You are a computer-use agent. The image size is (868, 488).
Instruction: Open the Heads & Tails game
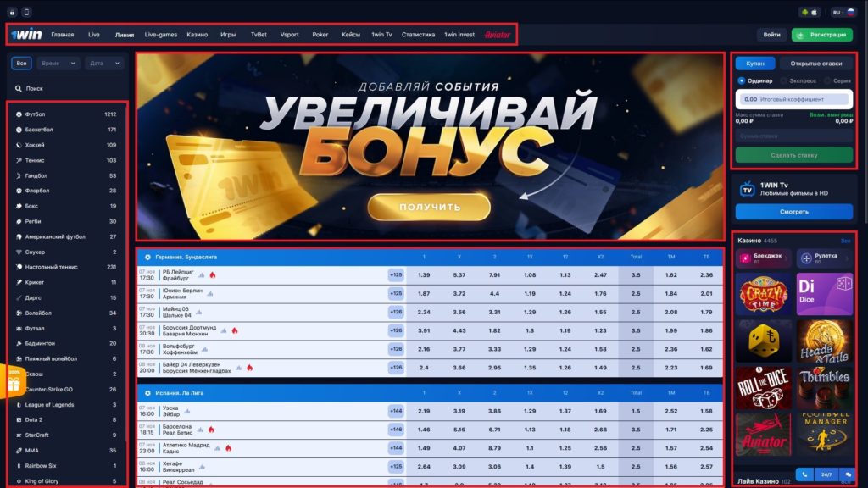[x=825, y=341]
